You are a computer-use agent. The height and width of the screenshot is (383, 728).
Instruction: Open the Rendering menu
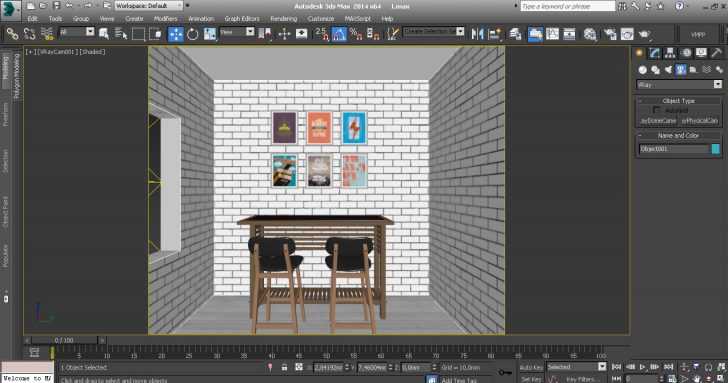coord(283,19)
